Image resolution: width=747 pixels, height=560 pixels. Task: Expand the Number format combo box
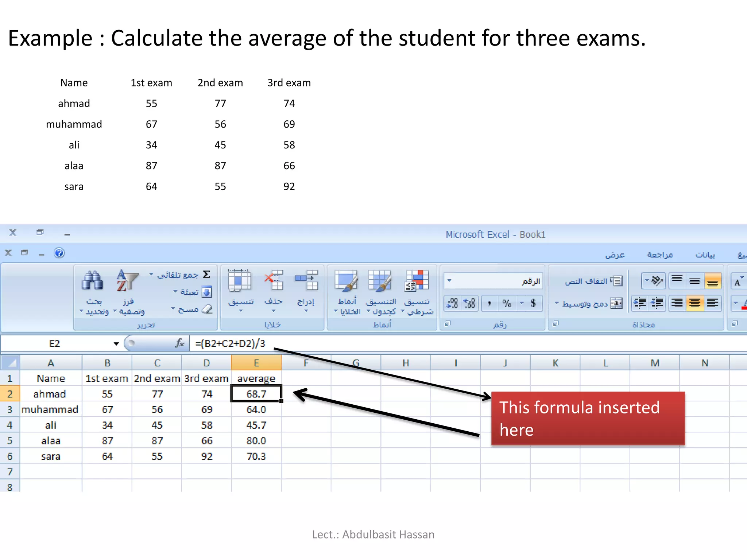coord(493,281)
